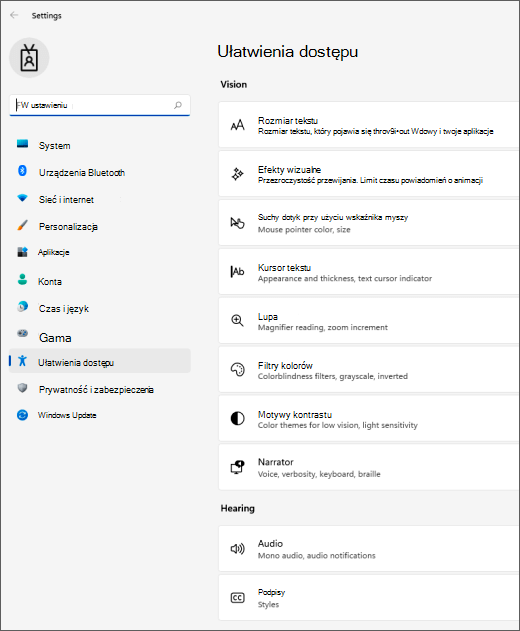Click the Podpisy CC icon

pyautogui.click(x=237, y=598)
